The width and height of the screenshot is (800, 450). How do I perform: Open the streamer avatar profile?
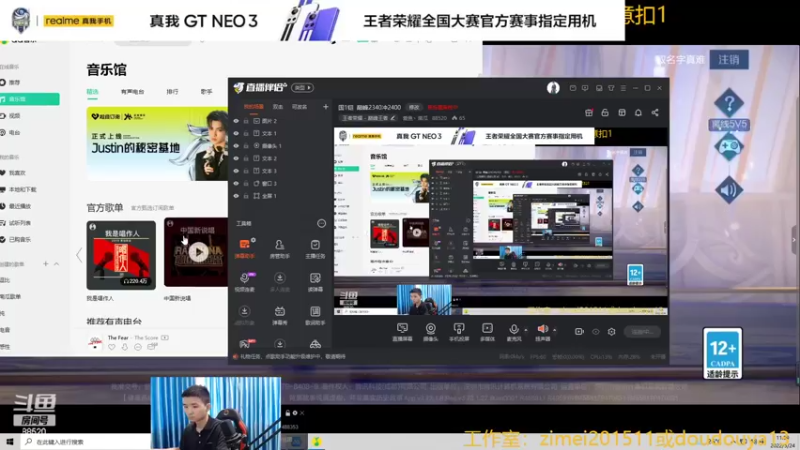553,88
